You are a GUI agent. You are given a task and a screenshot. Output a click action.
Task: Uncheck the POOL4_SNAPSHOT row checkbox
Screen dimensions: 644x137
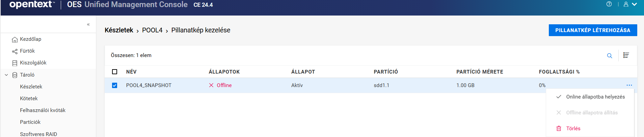[115, 85]
